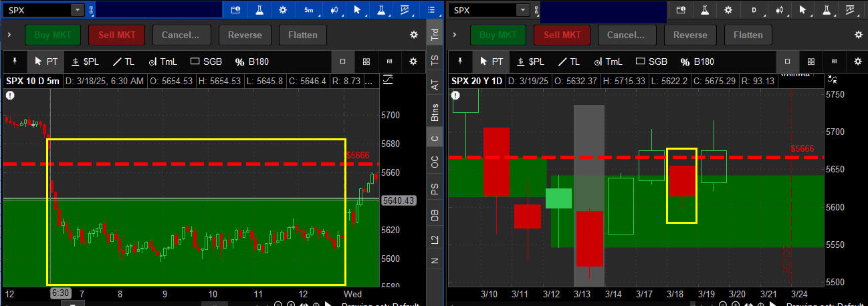Click the Flatten button in right chart
The width and height of the screenshot is (868, 306).
[748, 35]
